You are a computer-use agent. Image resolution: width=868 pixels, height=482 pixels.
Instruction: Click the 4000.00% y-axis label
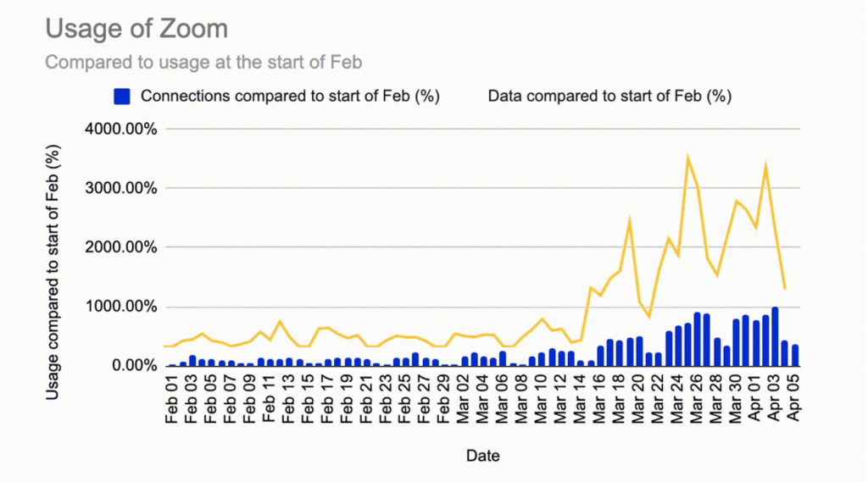[121, 129]
